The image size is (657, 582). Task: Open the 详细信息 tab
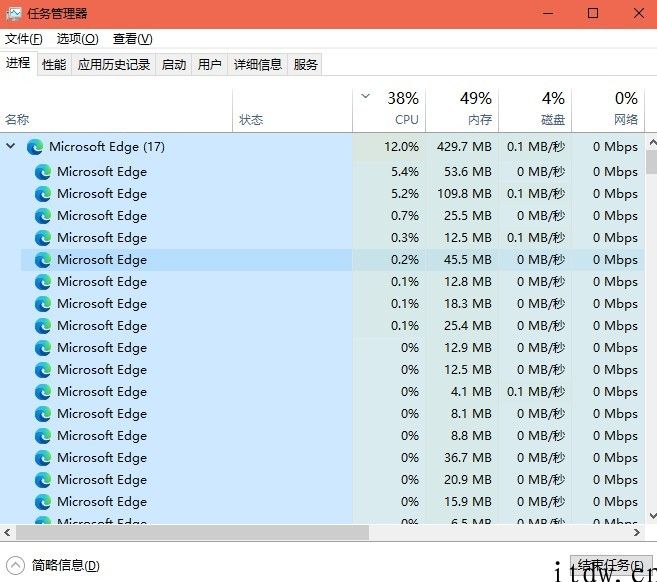click(257, 65)
